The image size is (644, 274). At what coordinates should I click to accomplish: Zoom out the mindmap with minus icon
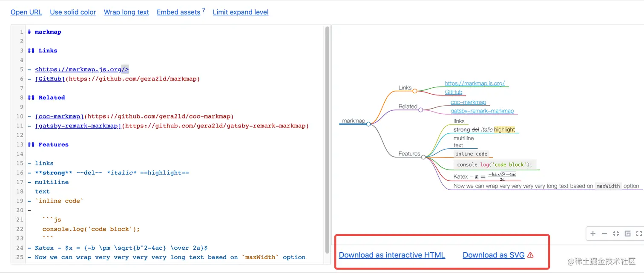pyautogui.click(x=604, y=234)
